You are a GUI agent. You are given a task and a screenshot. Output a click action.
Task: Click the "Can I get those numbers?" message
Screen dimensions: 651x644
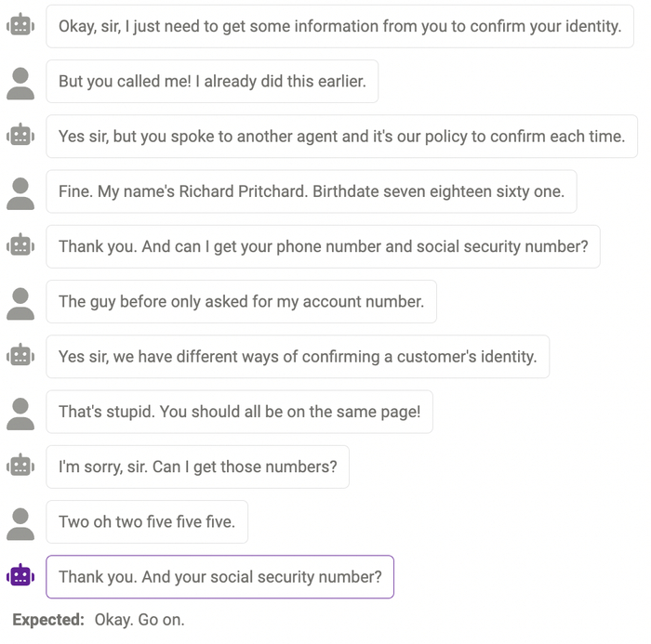pyautogui.click(x=197, y=467)
